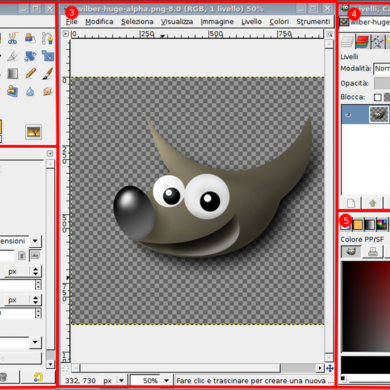Switch to the multicolored palette tab

(381, 225)
